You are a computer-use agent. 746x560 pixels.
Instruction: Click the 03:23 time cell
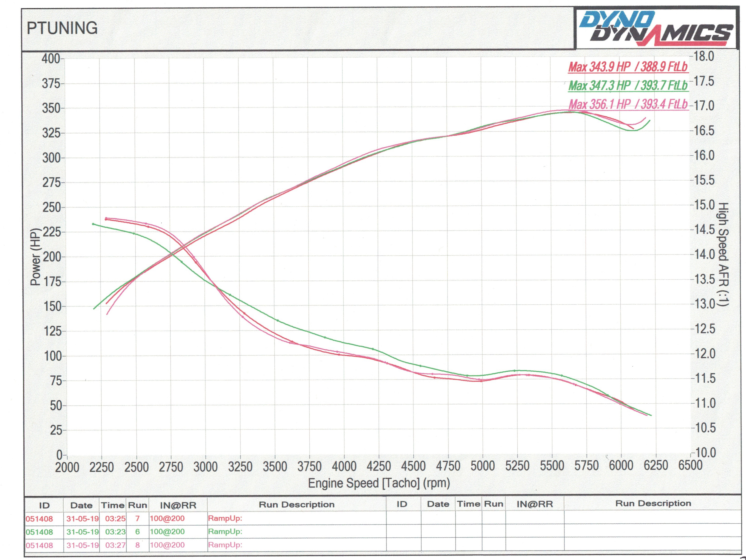pyautogui.click(x=115, y=532)
